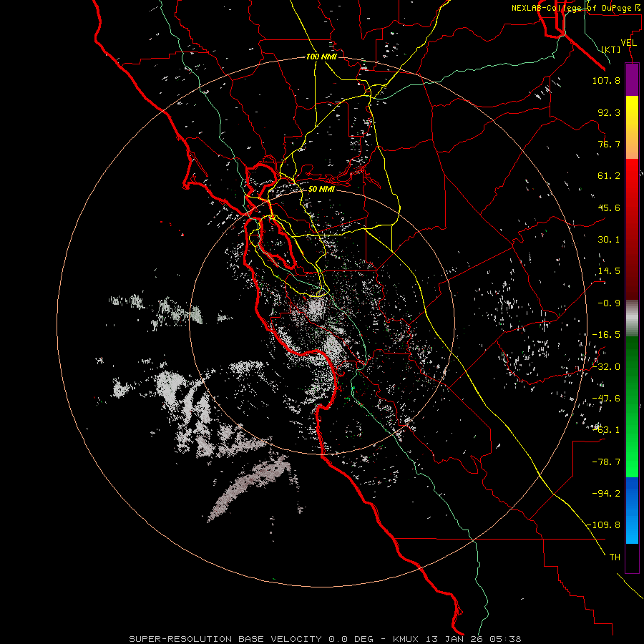This screenshot has width=644, height=644.
Task: Click the 45.6 velocity scale value
Action: pos(609,208)
